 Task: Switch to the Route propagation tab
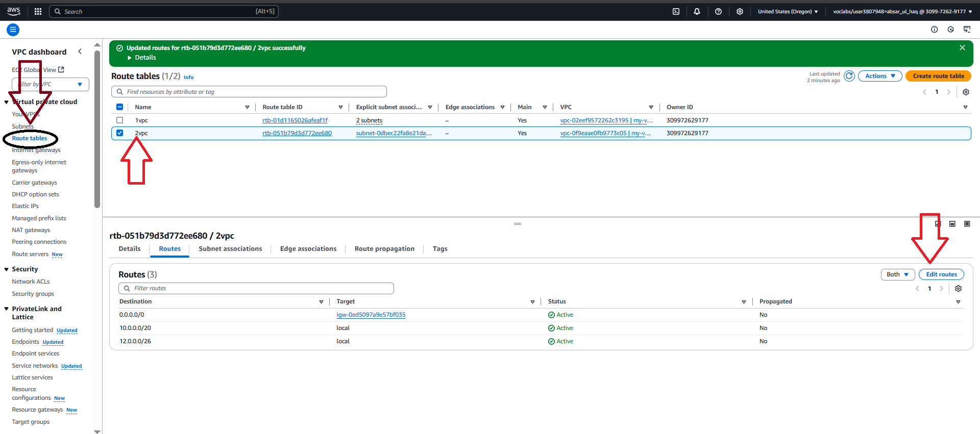[384, 249]
